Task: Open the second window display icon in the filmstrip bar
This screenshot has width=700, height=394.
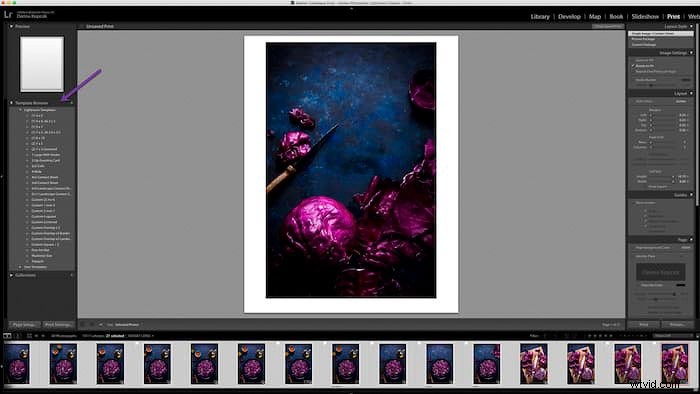Action: pos(18,336)
